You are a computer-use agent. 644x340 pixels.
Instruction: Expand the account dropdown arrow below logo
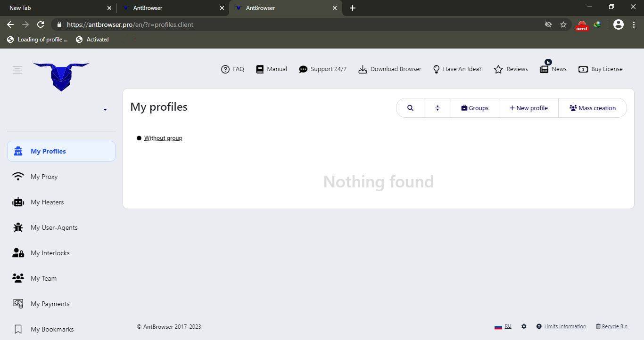click(105, 110)
